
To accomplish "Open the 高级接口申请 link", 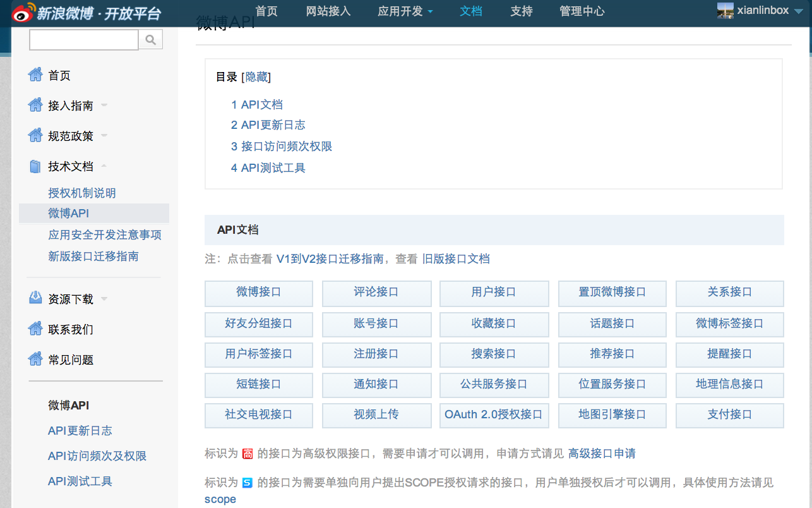I will tap(602, 454).
